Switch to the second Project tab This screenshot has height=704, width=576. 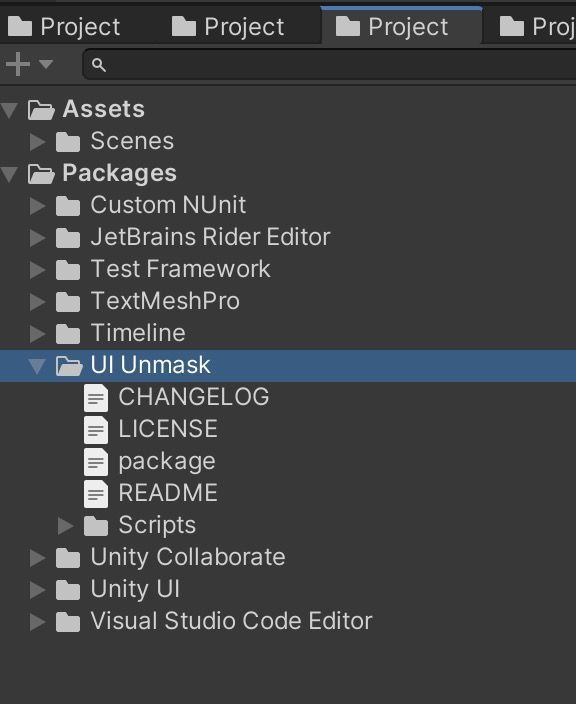(x=228, y=26)
